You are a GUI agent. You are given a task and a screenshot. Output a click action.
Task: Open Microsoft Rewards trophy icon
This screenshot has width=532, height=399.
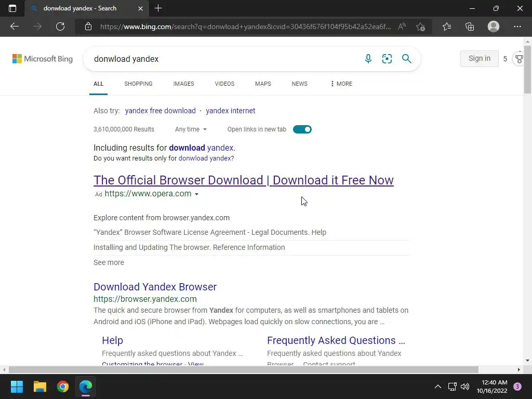(x=519, y=59)
